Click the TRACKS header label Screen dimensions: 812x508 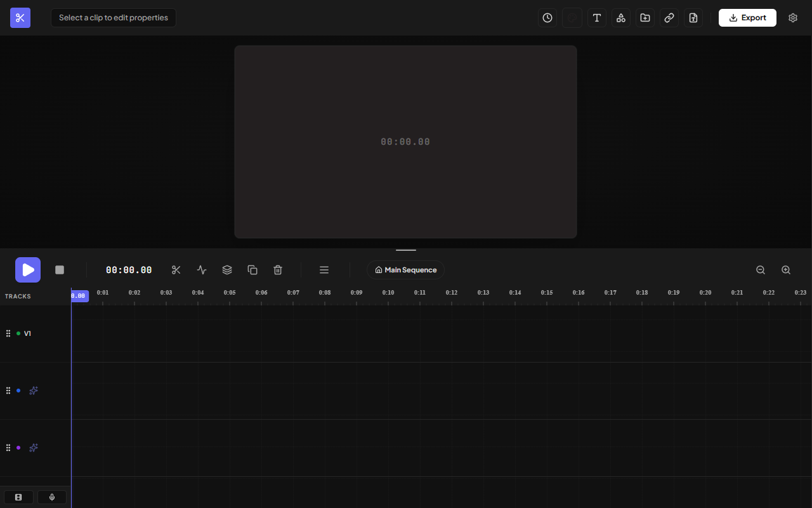[x=18, y=297]
